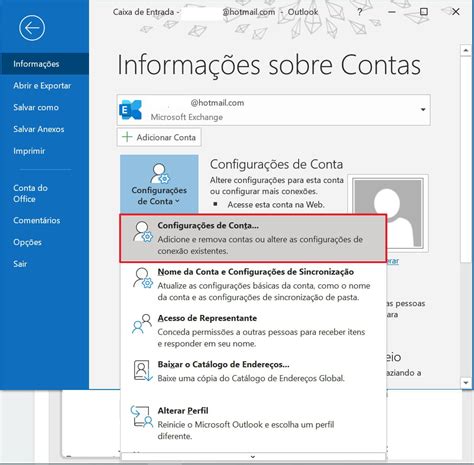Minimize the Outlook window

[392, 12]
